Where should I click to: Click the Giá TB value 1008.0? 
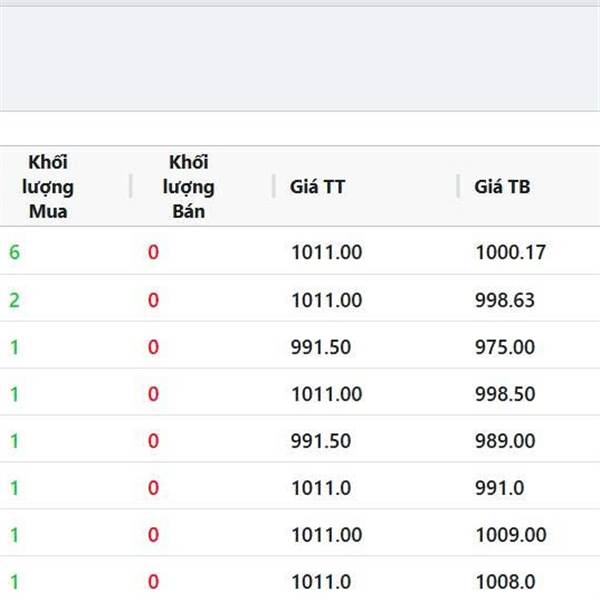pos(505,582)
